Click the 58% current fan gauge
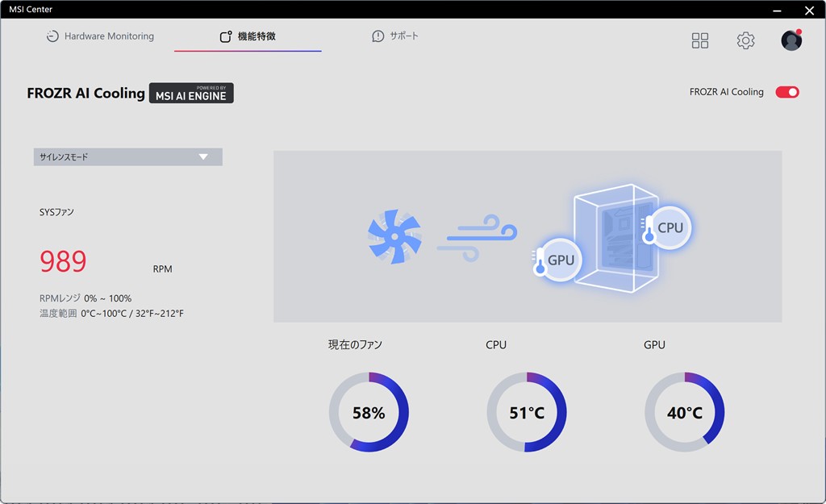826x504 pixels. click(x=369, y=412)
